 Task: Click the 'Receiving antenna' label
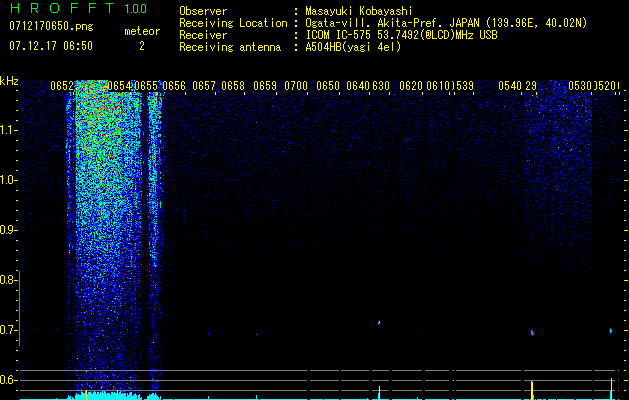click(x=230, y=47)
